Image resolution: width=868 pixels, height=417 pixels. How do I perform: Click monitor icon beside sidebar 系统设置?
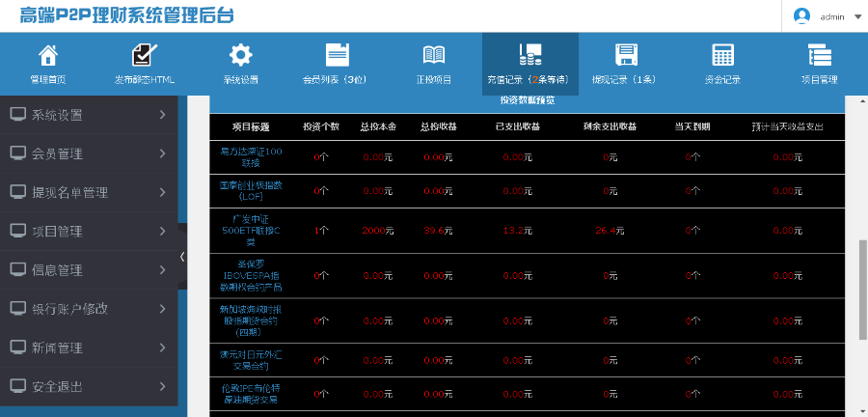tap(18, 115)
